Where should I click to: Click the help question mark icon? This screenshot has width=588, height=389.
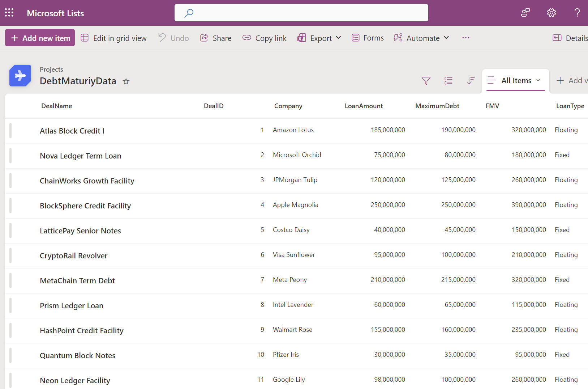[x=577, y=13]
